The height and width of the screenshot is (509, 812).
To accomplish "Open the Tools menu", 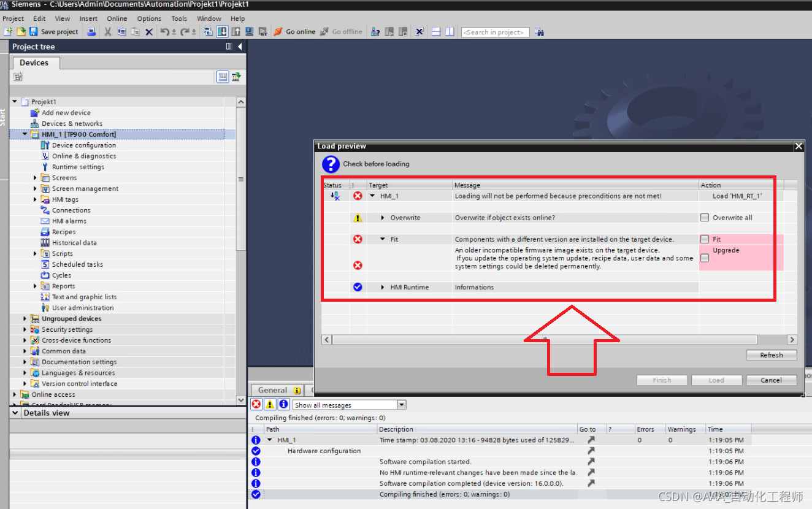I will click(x=179, y=18).
